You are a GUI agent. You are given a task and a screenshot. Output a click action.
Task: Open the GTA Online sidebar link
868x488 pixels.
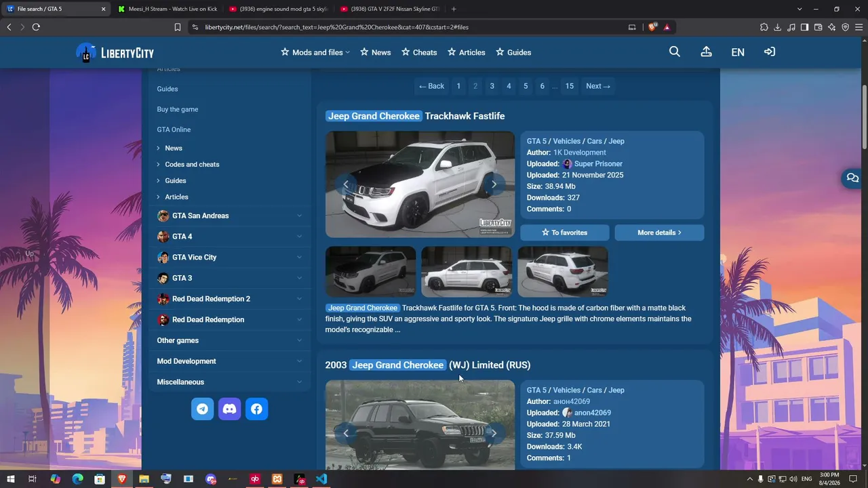(174, 129)
